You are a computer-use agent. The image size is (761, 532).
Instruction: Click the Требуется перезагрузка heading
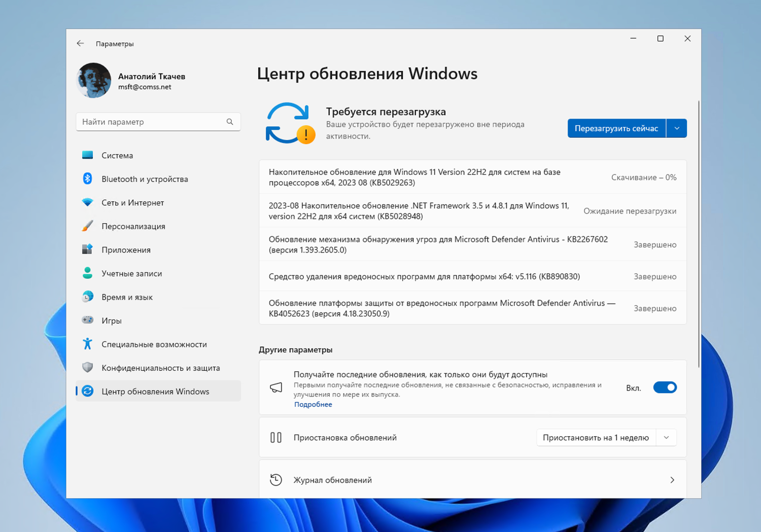[386, 112]
